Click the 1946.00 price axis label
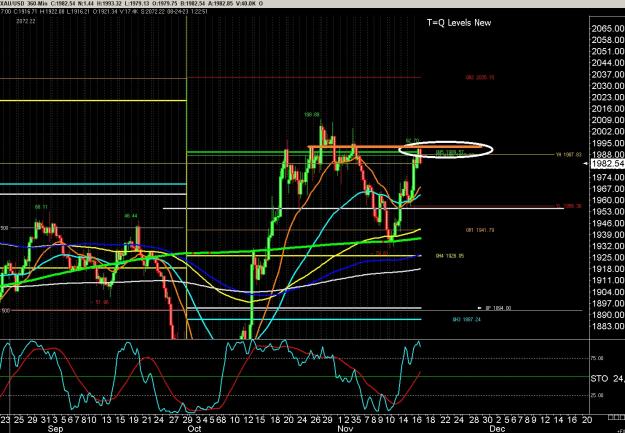The width and height of the screenshot is (625, 433). pos(608,223)
